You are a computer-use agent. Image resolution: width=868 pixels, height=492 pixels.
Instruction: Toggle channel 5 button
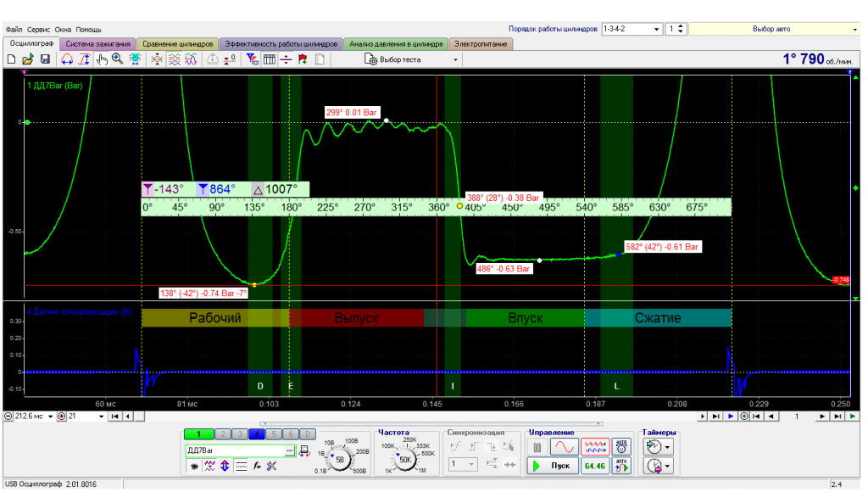274,434
